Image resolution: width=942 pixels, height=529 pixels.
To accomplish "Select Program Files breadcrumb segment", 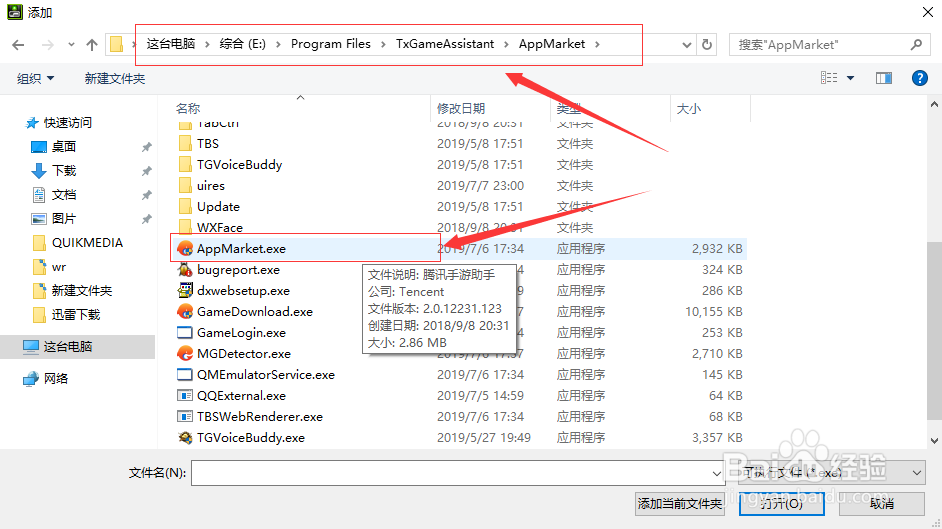I will (x=330, y=44).
